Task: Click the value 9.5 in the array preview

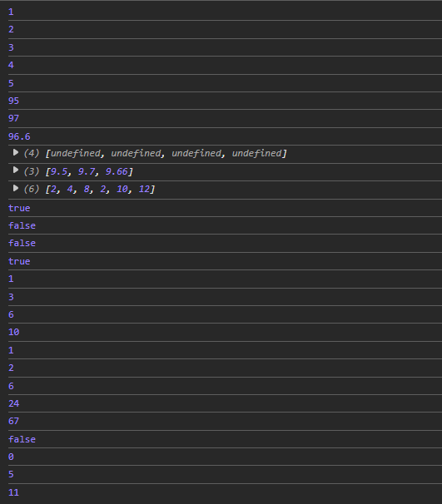Action: pyautogui.click(x=59, y=171)
